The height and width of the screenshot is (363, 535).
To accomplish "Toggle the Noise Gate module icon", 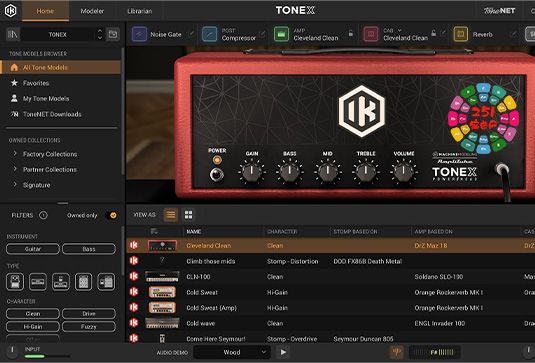I will tap(139, 34).
